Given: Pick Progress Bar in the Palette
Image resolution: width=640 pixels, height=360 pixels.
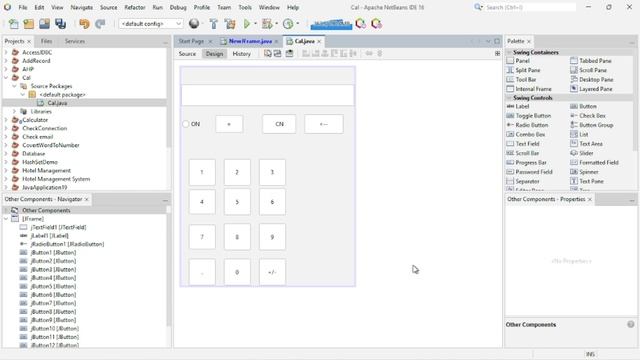Looking at the screenshot, I should pyautogui.click(x=527, y=163).
